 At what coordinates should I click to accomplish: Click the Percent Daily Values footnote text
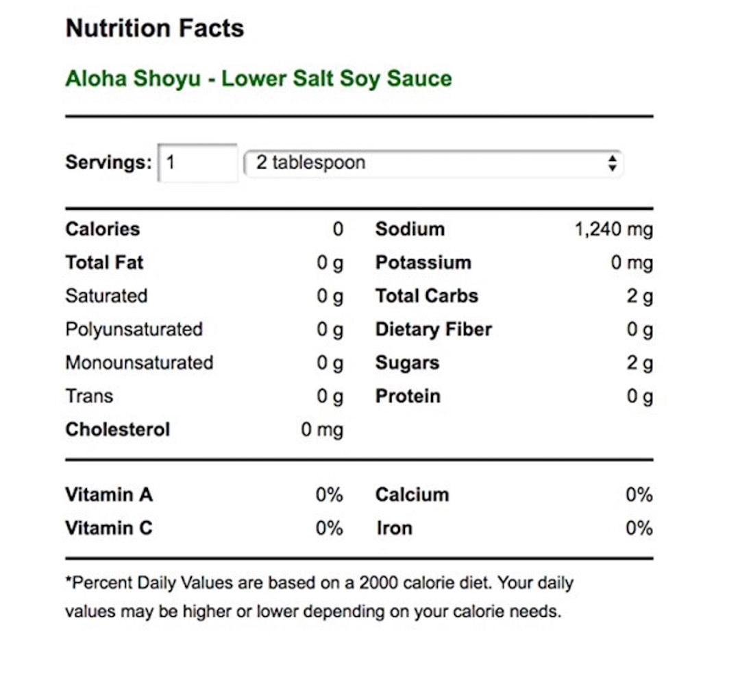pyautogui.click(x=319, y=597)
